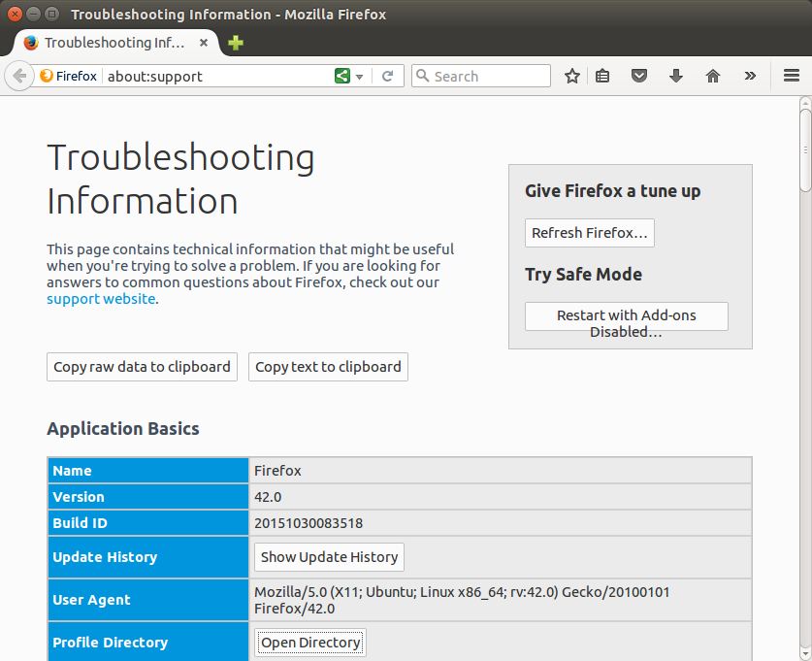812x661 pixels.
Task: Click the back navigation arrow
Action: point(19,76)
